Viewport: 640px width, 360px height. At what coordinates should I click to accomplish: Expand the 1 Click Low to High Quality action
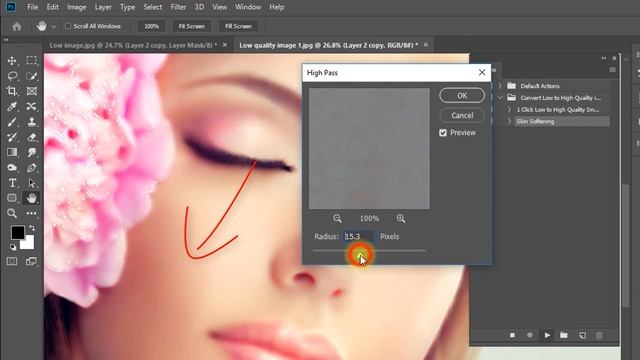tap(509, 109)
